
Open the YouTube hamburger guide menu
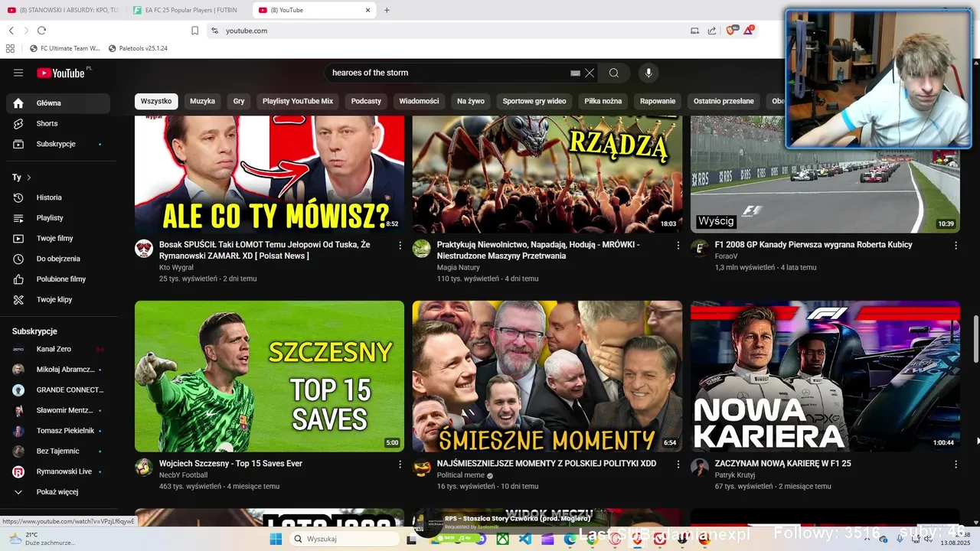pos(18,73)
